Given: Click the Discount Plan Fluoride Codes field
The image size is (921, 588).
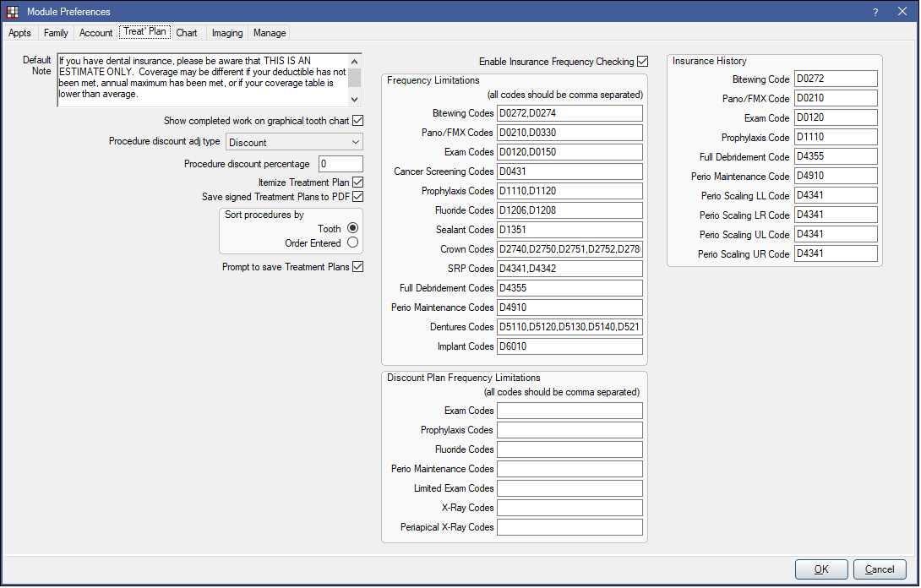Looking at the screenshot, I should tap(569, 449).
